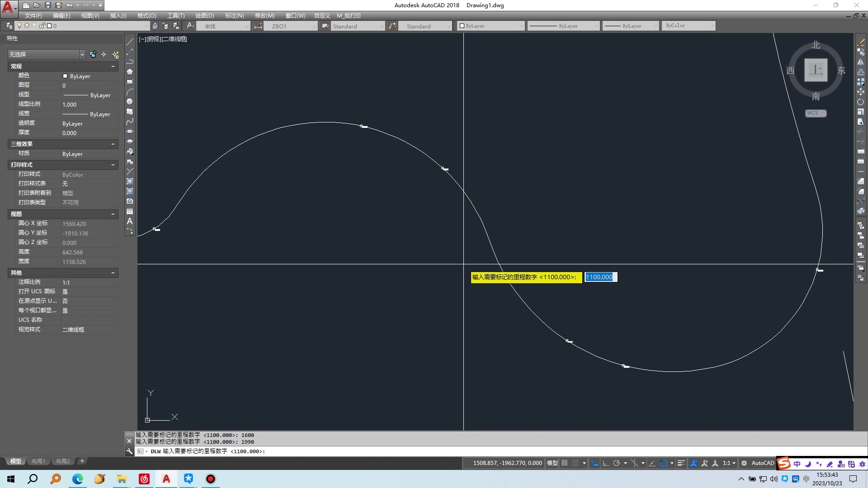Toggle ortho mode in status bar
This screenshot has width=868, height=488.
pyautogui.click(x=606, y=463)
